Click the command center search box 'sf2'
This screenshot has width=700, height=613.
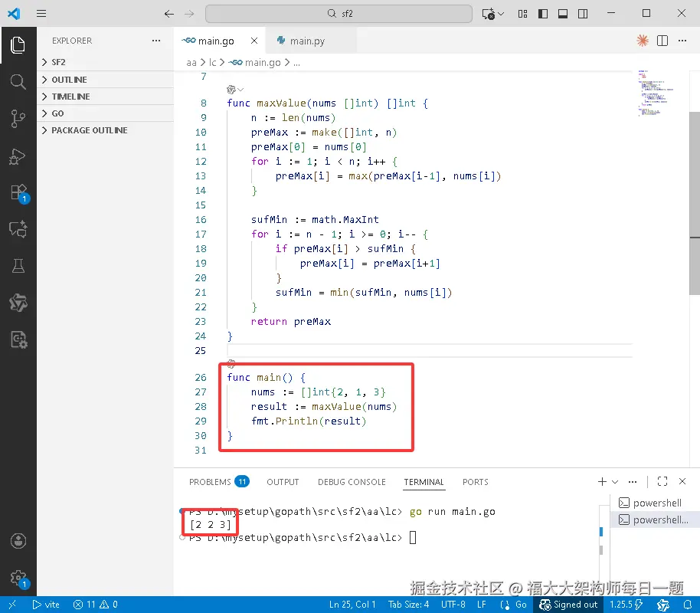(339, 14)
